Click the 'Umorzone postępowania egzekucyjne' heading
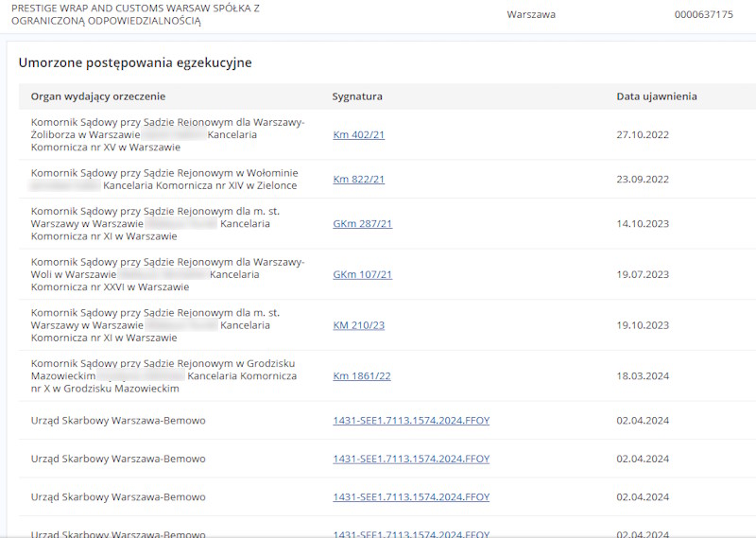The width and height of the screenshot is (756, 538). (x=135, y=63)
